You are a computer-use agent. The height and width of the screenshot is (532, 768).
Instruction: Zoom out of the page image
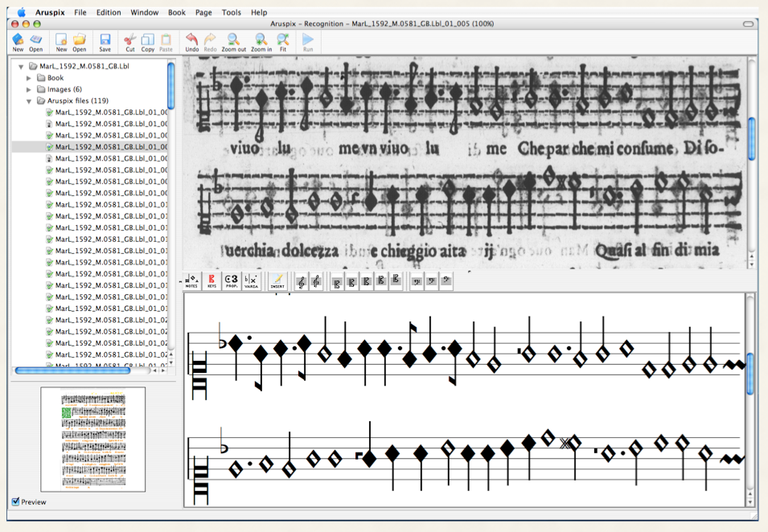point(234,42)
